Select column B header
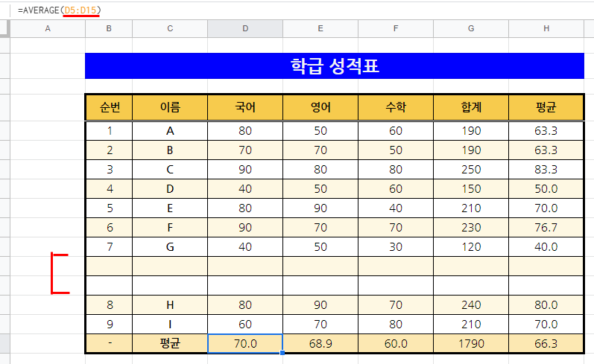 click(109, 28)
